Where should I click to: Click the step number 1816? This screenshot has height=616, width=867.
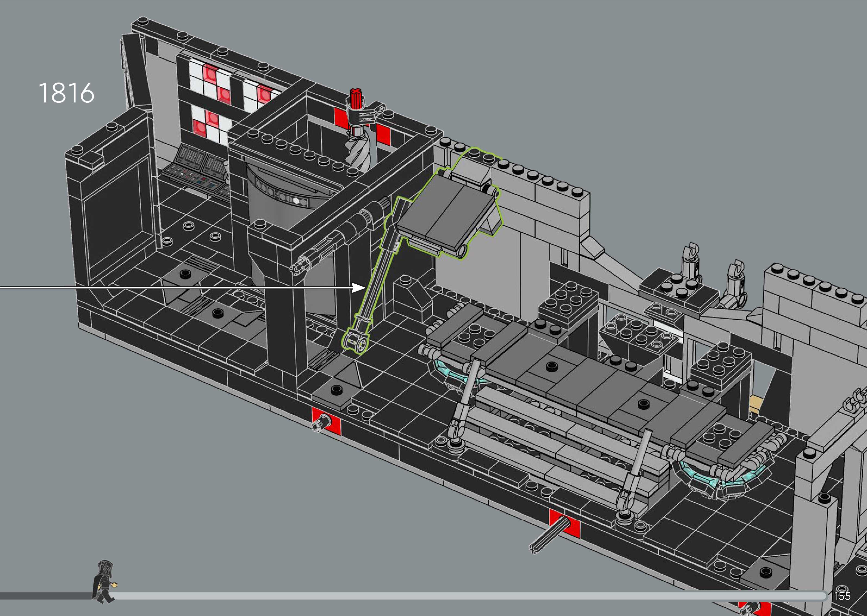pyautogui.click(x=66, y=93)
